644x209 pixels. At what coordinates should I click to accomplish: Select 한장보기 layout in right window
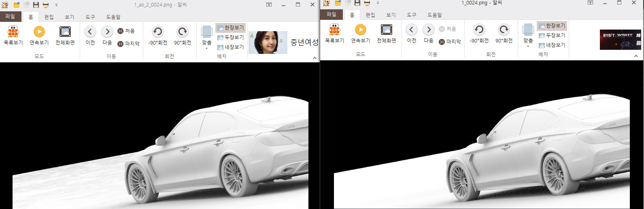click(x=552, y=26)
